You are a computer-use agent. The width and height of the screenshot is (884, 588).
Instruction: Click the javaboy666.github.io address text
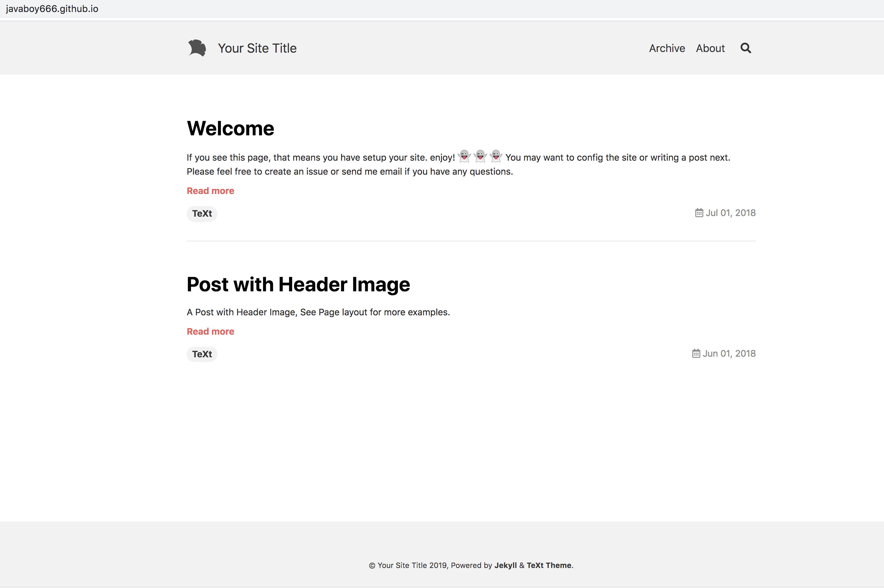pyautogui.click(x=52, y=9)
